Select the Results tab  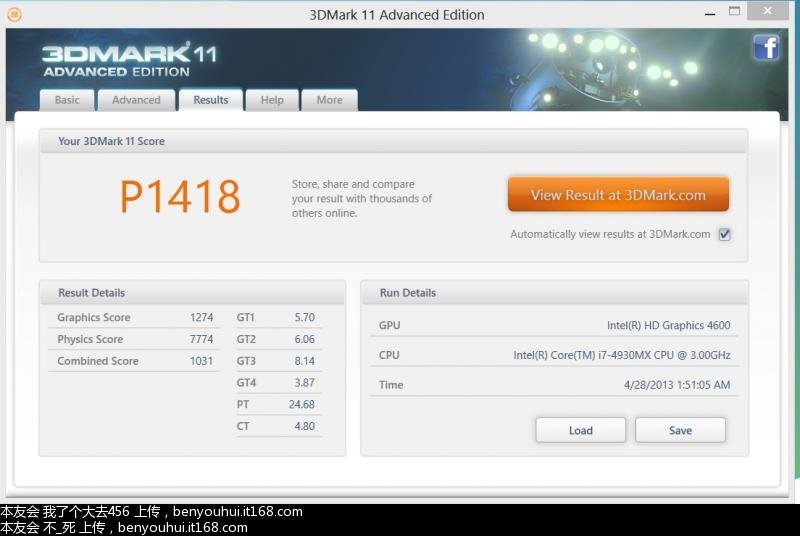(210, 100)
